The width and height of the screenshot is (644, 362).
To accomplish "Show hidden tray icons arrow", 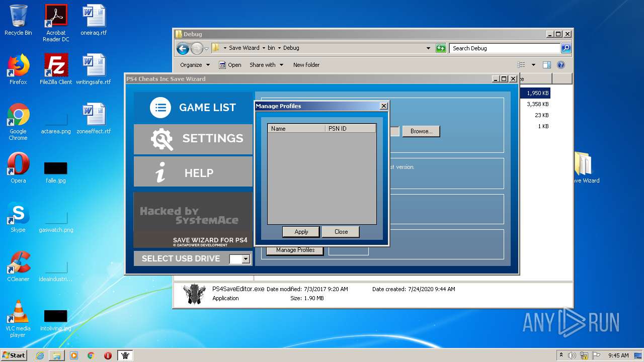I will coord(561,355).
